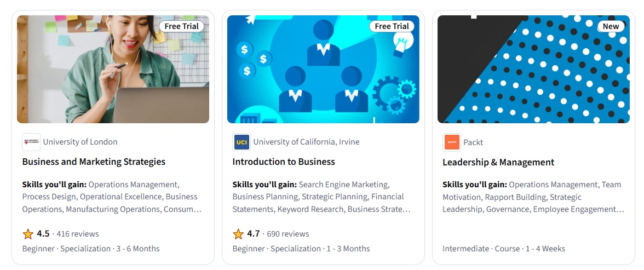Open Introduction to Business course title
Viewport: 644px width, 270px height.
pos(283,162)
